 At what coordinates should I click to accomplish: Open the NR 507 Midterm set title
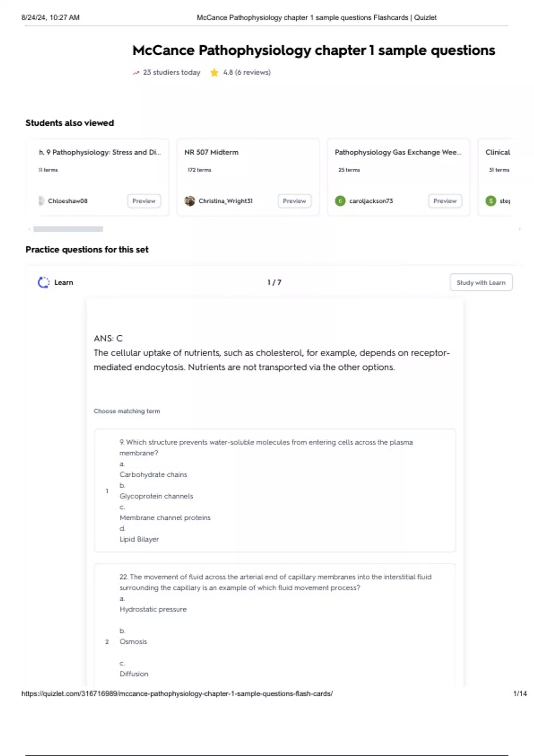[x=211, y=152]
